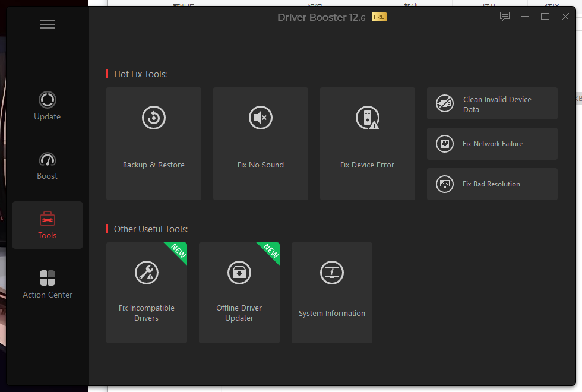Click the Fix No Sound speaker icon
Viewport: 582px width, 392px height.
[x=261, y=118]
